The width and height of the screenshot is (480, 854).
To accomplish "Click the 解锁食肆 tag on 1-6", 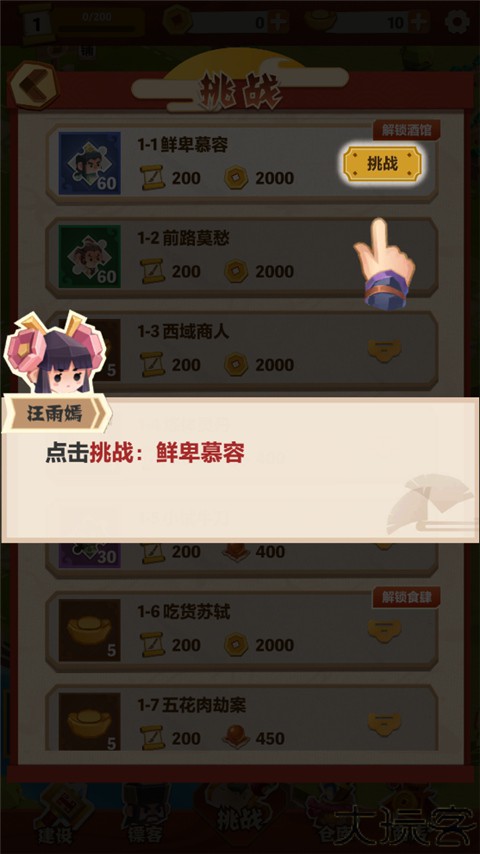I will click(406, 597).
